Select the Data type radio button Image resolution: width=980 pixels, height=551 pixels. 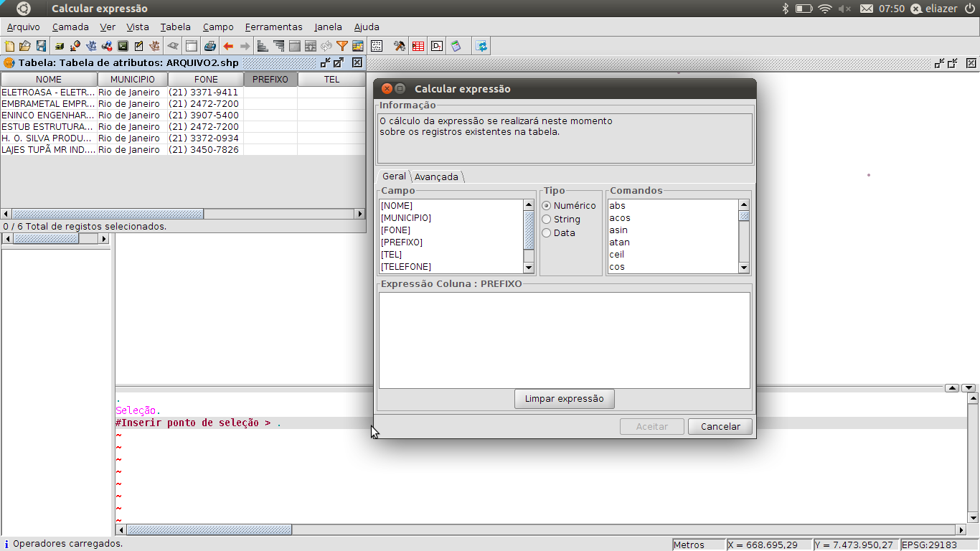tap(547, 233)
